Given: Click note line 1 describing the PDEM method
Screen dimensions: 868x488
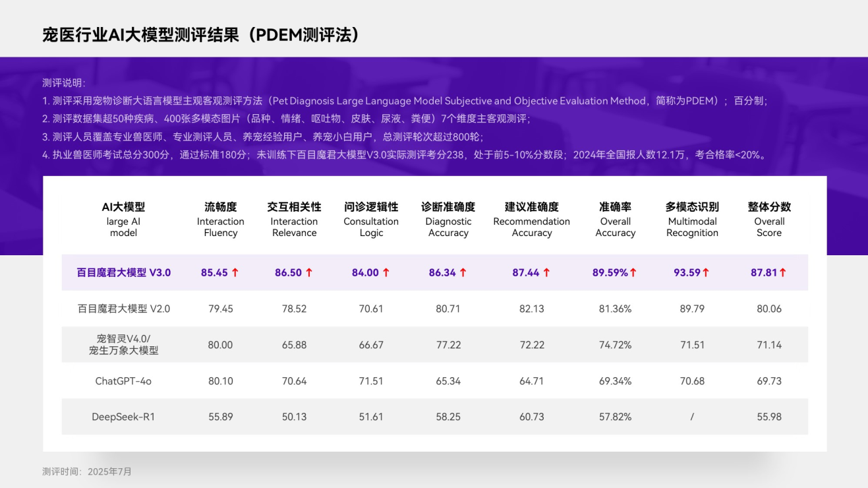Looking at the screenshot, I should (405, 101).
